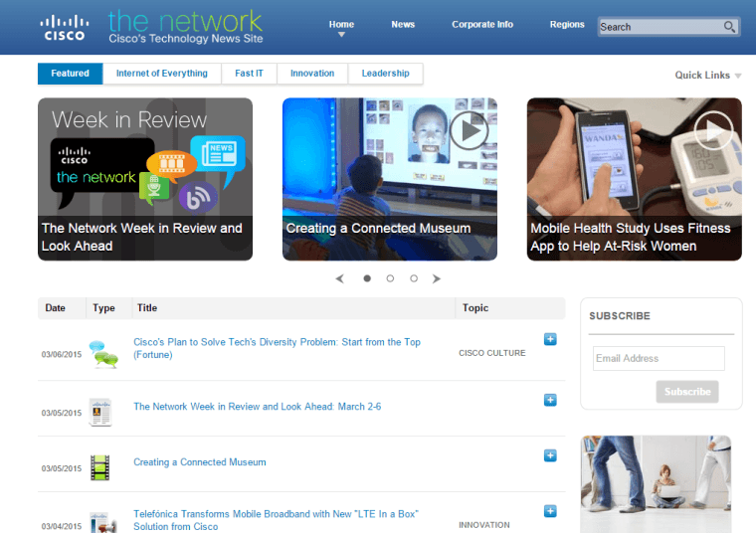
Task: Open the Home menu dropdown arrow
Action: (341, 35)
